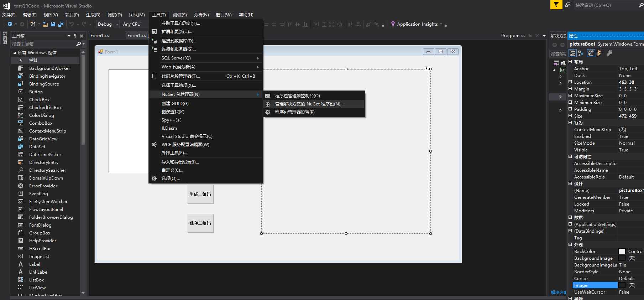Click the Extensions and Updates menu icon

coord(154,32)
